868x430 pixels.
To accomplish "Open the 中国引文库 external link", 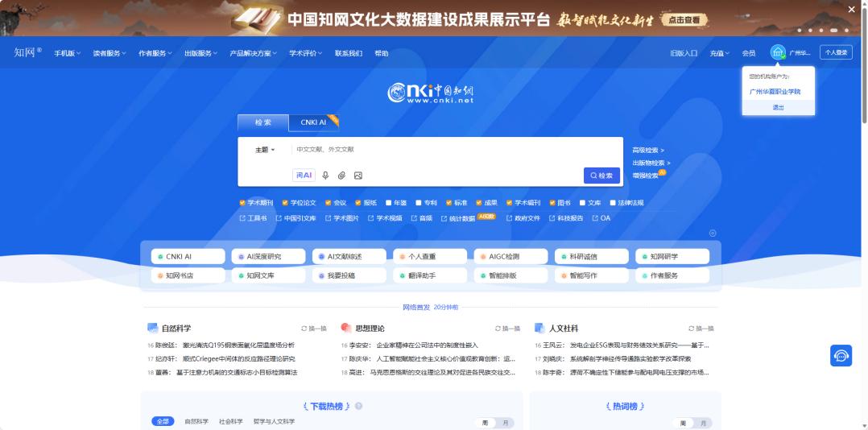I will click(x=296, y=218).
